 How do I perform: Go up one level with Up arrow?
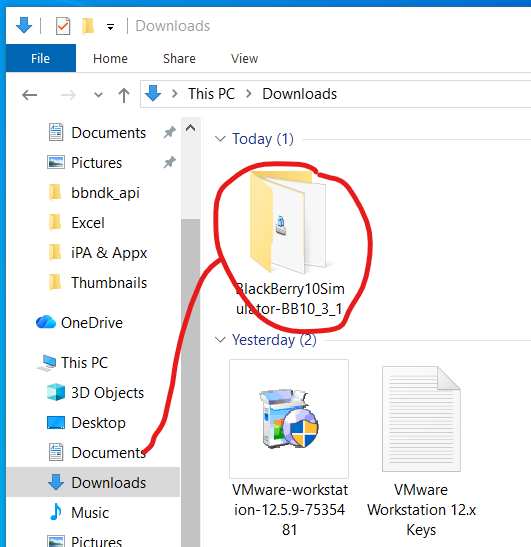pos(124,95)
